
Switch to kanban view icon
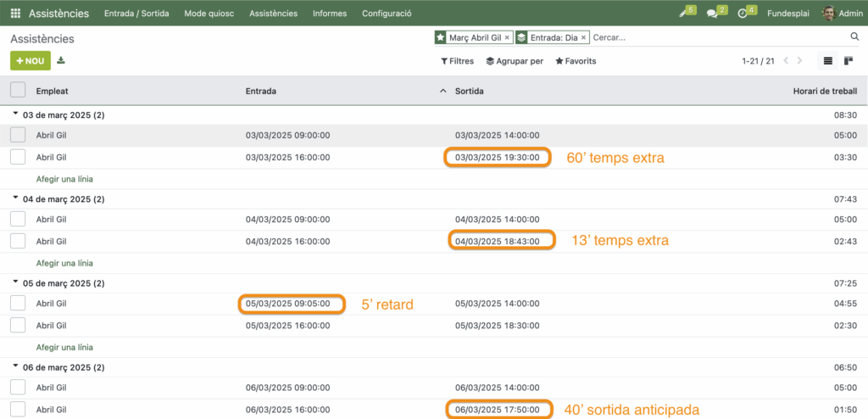(849, 61)
